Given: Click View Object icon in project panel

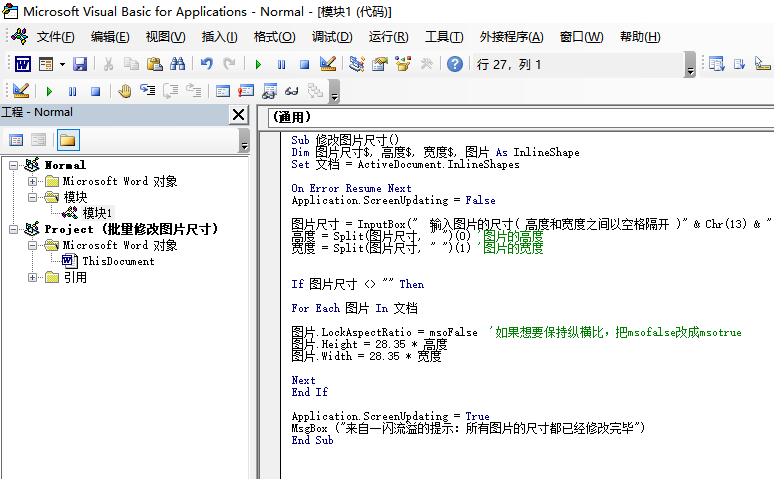Looking at the screenshot, I should [39, 140].
